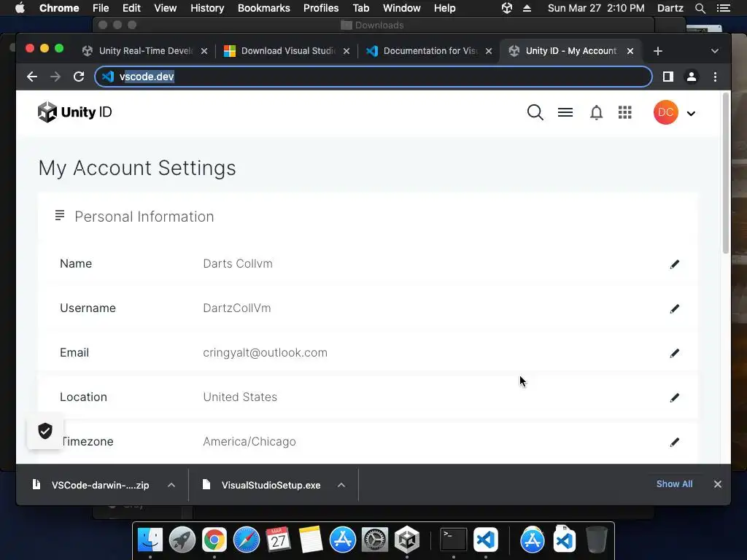Click the Personal Information section heading
747x560 pixels.
click(x=144, y=217)
